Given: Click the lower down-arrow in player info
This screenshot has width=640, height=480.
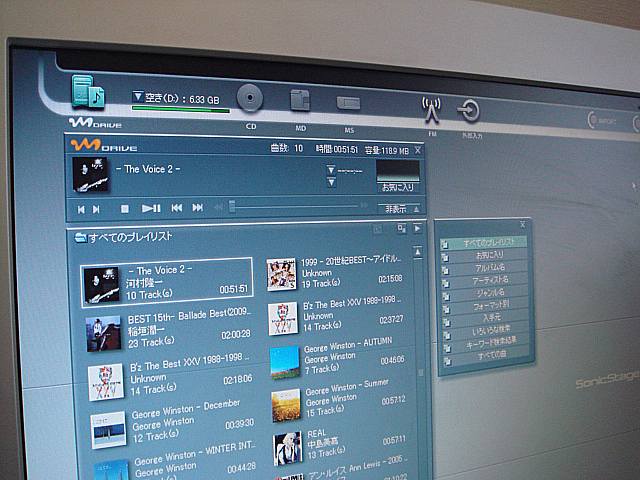Looking at the screenshot, I should (331, 182).
